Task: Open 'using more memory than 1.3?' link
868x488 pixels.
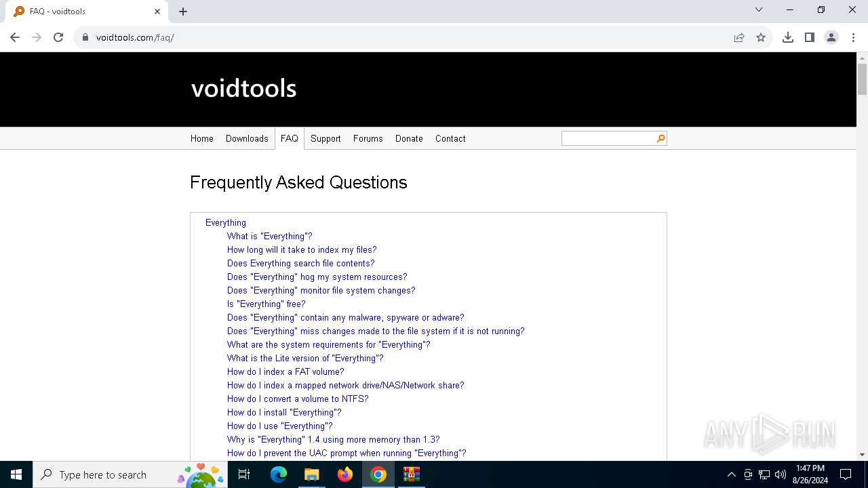Action: pos(334,439)
